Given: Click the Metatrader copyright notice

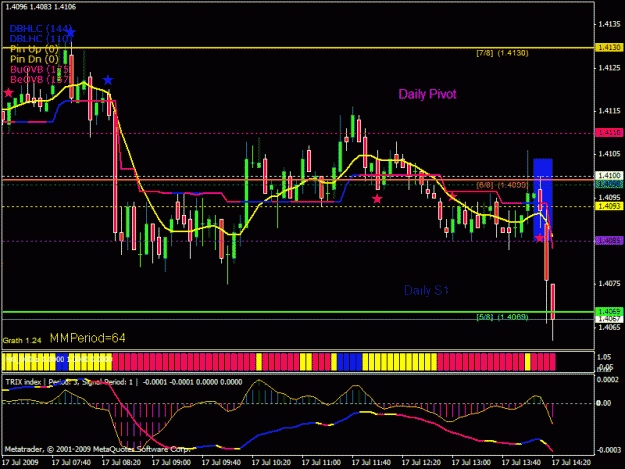Looking at the screenshot, I should point(98,449).
